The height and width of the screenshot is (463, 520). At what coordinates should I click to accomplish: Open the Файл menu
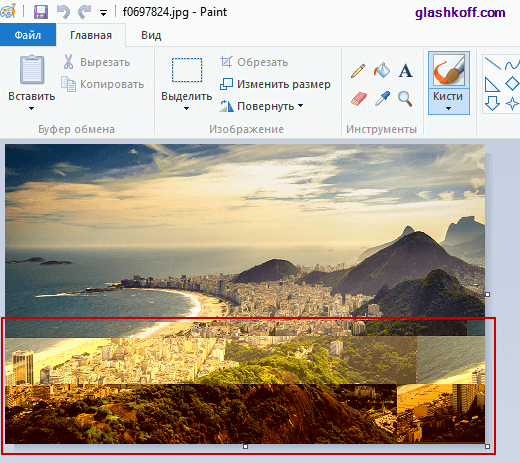point(28,35)
